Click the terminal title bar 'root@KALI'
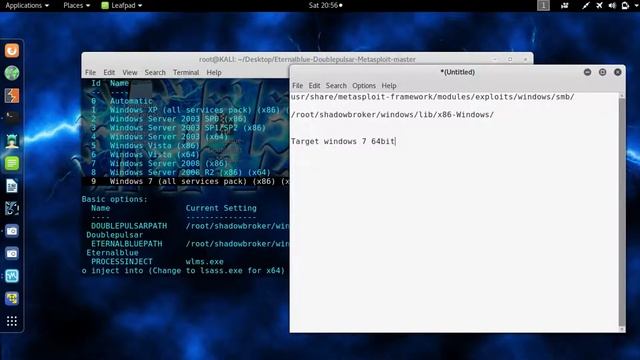640x360 pixels. tap(307, 59)
